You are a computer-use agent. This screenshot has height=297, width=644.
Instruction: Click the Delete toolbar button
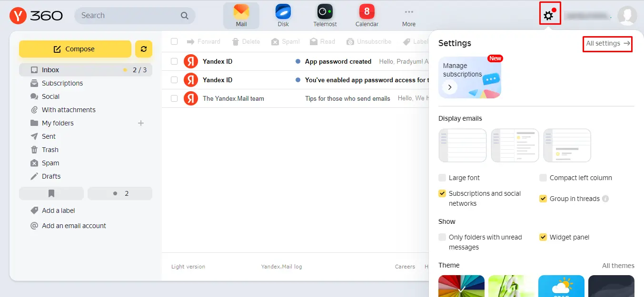click(246, 42)
